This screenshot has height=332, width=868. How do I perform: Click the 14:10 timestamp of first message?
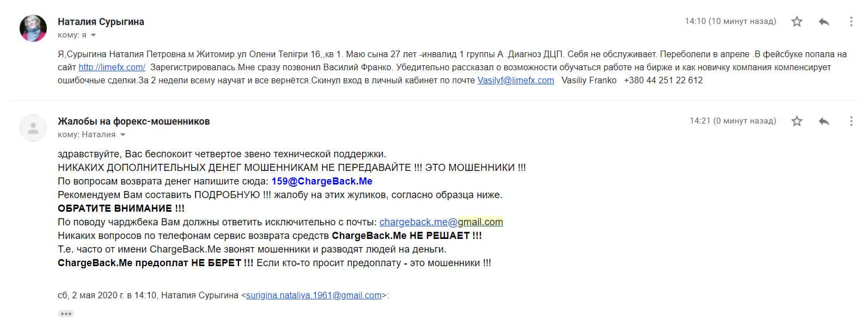point(730,21)
